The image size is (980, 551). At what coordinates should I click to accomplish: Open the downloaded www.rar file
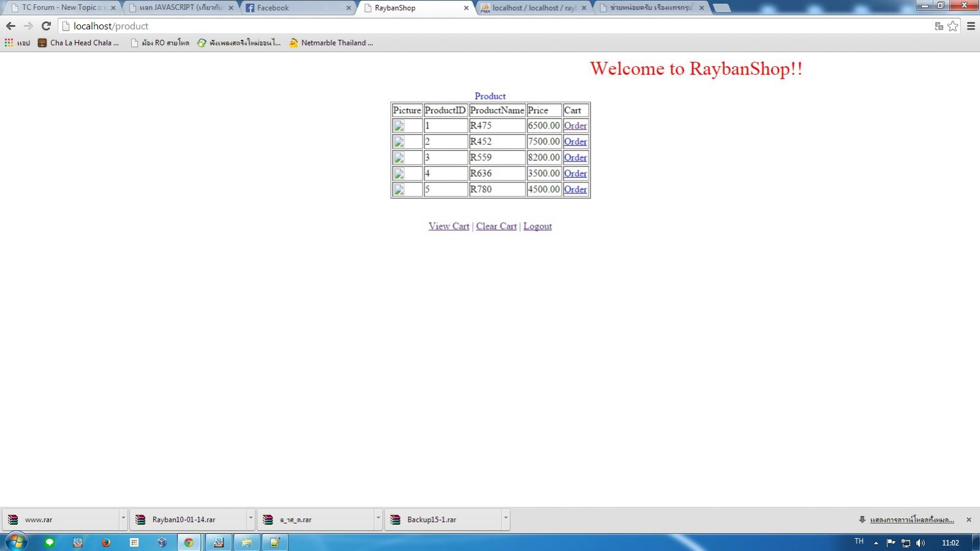61,519
